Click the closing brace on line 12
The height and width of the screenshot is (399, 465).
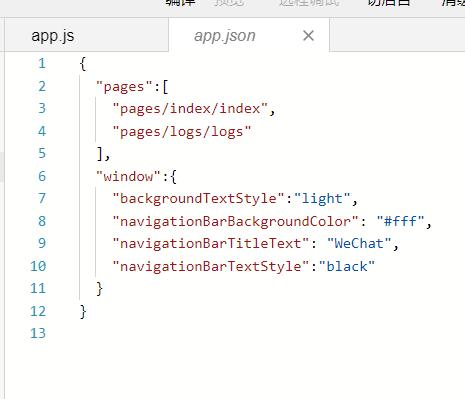pyautogui.click(x=83, y=312)
